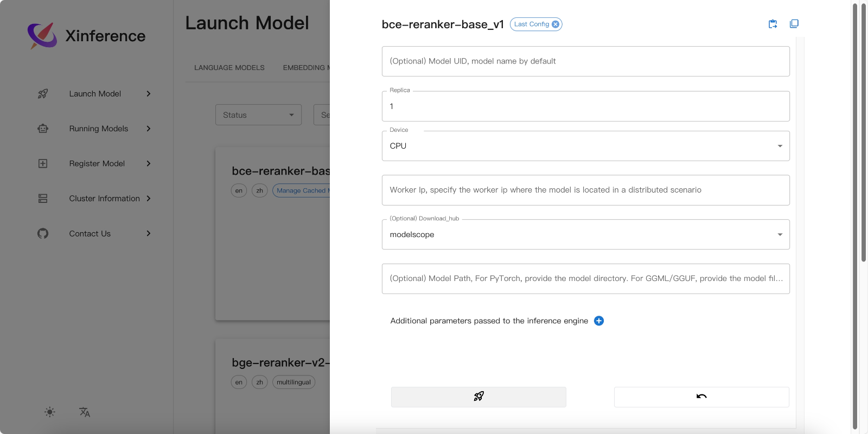Expand the Register Model sidebar chevron
Screen dimensions: 868x434
[148, 163]
